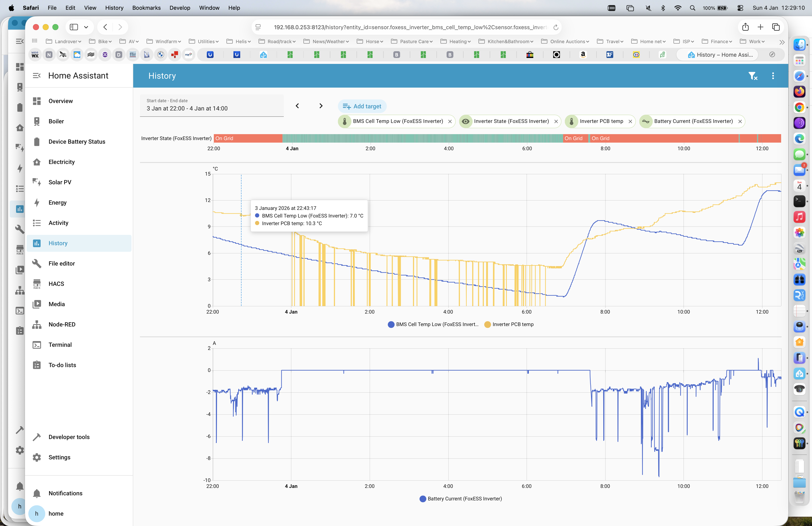Open Safari sidebar options dropdown chevron
The image size is (812, 526).
(86, 27)
